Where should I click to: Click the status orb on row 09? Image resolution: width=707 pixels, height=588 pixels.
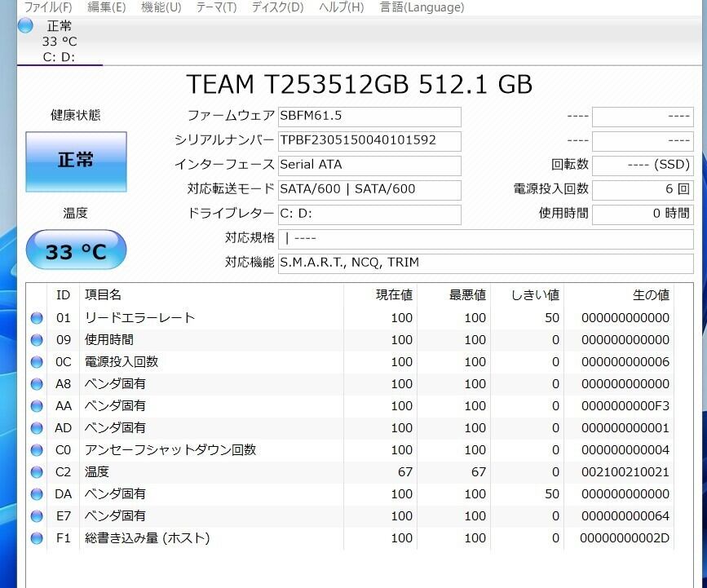[x=37, y=340]
